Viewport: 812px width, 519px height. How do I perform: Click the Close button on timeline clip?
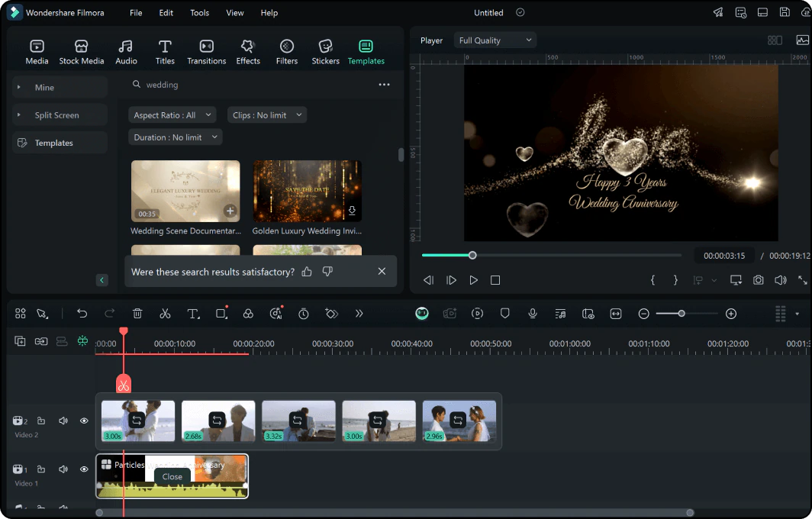[172, 476]
